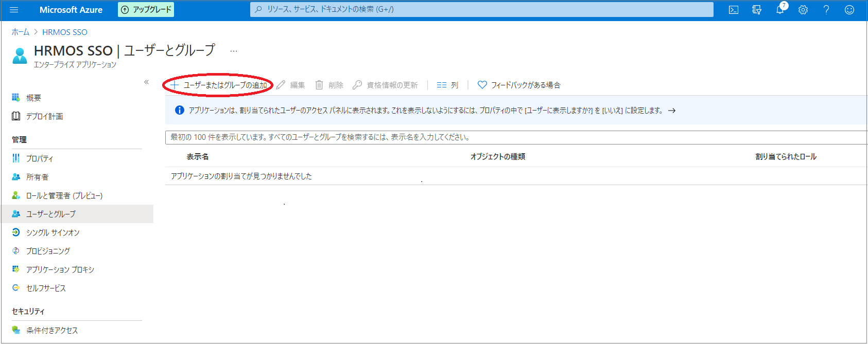This screenshot has height=344, width=868.
Task: Open the directory and subscription filter icon
Action: [756, 10]
